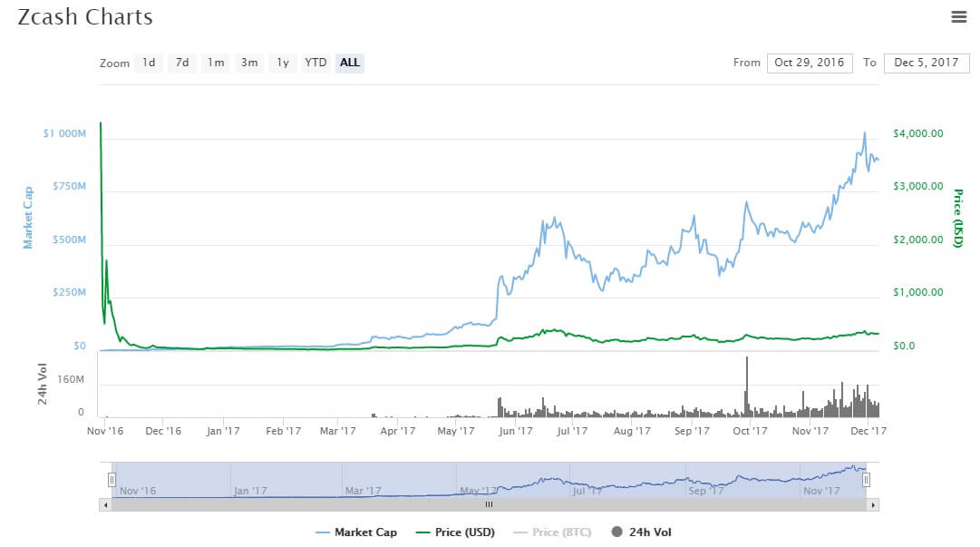Viewport: 980px width, 547px height.
Task: Open the chart context hamburger menu
Action: (959, 17)
